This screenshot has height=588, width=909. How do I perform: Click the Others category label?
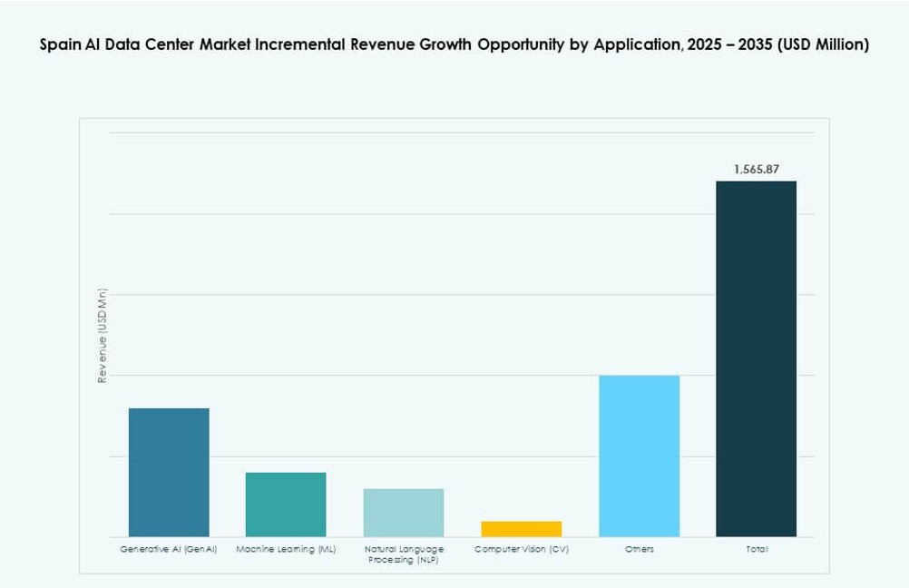point(640,548)
